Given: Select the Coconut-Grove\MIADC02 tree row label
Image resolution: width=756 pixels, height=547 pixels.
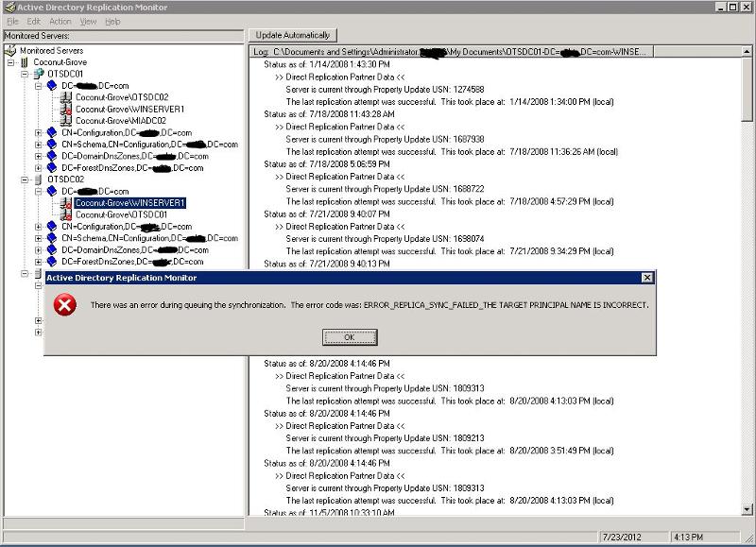Looking at the screenshot, I should click(x=121, y=121).
